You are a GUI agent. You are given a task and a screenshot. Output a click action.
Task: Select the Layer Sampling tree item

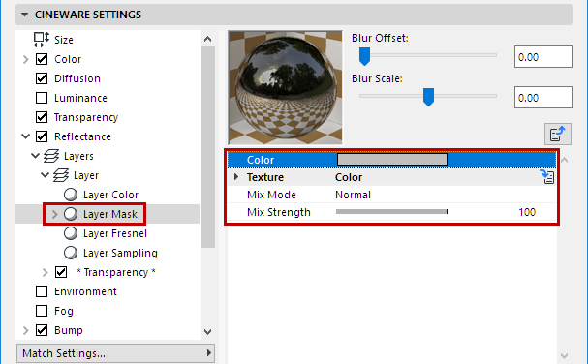tap(120, 253)
